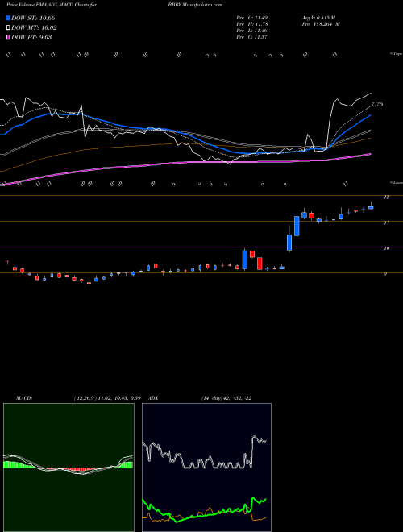Click the MACD values '(12,26,9) 11.02, 10.43, 0.59'
This screenshot has height=532, width=403.
coord(107,398)
